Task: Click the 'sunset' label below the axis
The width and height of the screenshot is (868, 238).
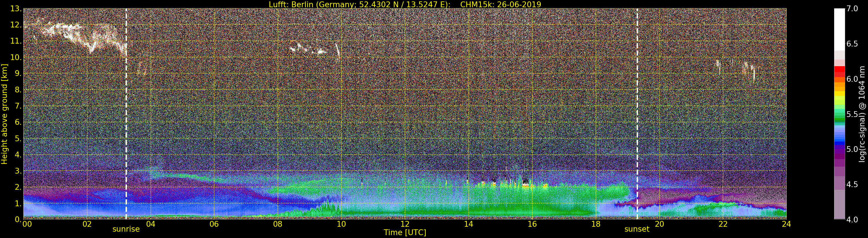Action: [637, 229]
